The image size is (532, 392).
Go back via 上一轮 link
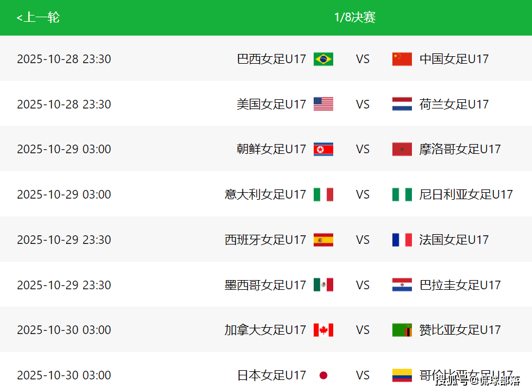[x=38, y=18]
